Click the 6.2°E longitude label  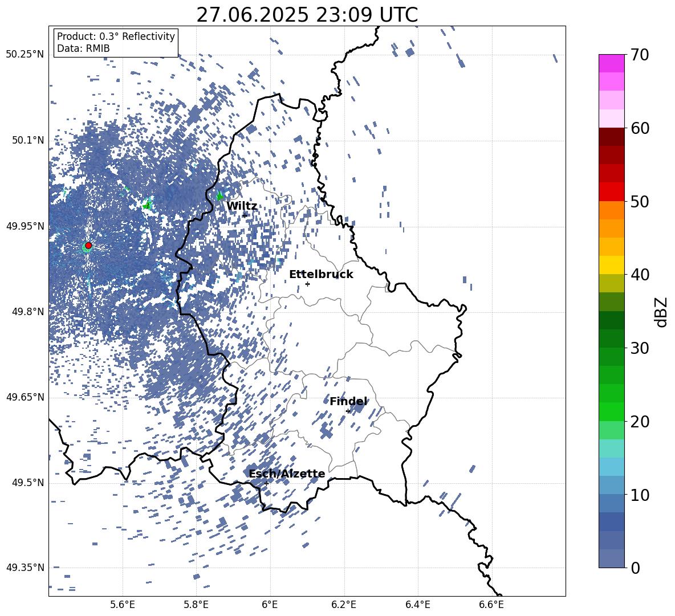point(344,605)
